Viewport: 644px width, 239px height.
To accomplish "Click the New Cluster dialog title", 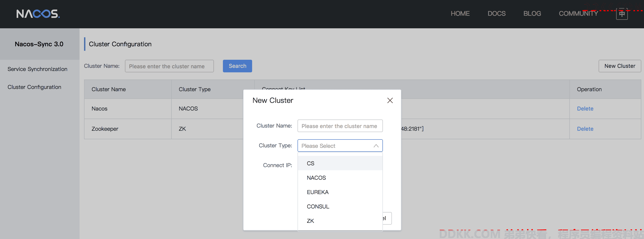I will pyautogui.click(x=273, y=100).
